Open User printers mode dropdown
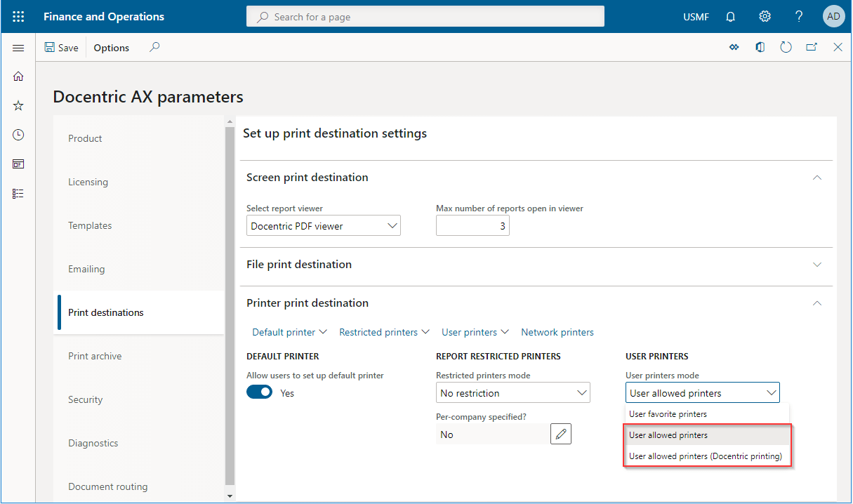The image size is (853, 504). (703, 392)
